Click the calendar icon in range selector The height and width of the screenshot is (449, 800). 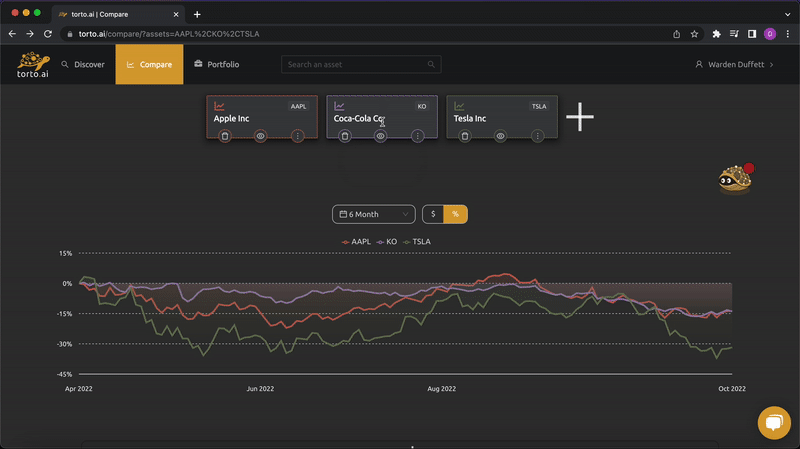coord(343,214)
